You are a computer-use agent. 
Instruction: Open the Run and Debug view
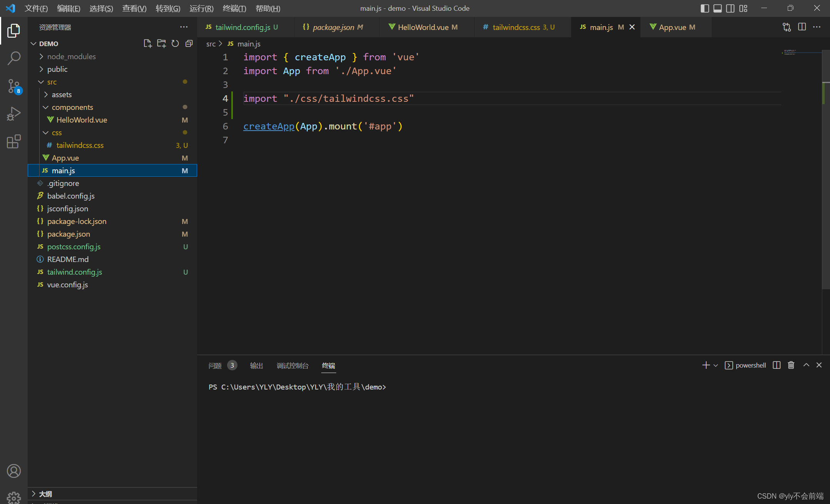click(x=14, y=114)
